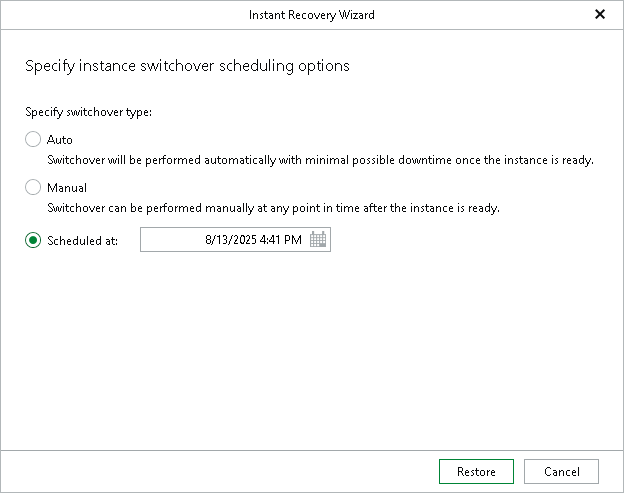Viewport: 624px width, 493px height.
Task: Open the calendar date picker icon
Action: pos(318,240)
